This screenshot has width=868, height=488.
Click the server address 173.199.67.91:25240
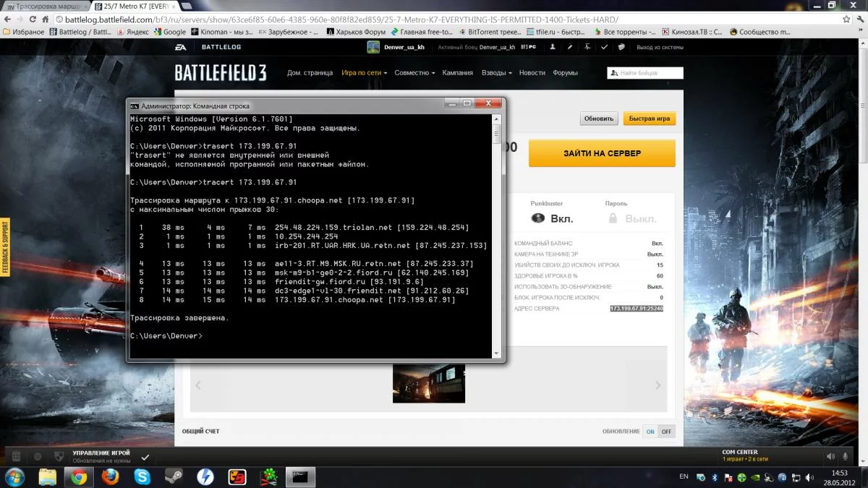637,309
